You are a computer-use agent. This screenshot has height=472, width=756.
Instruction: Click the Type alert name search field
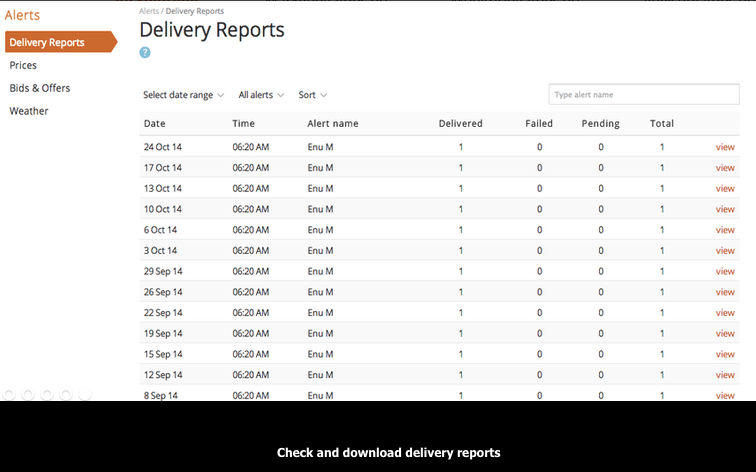[x=644, y=94]
